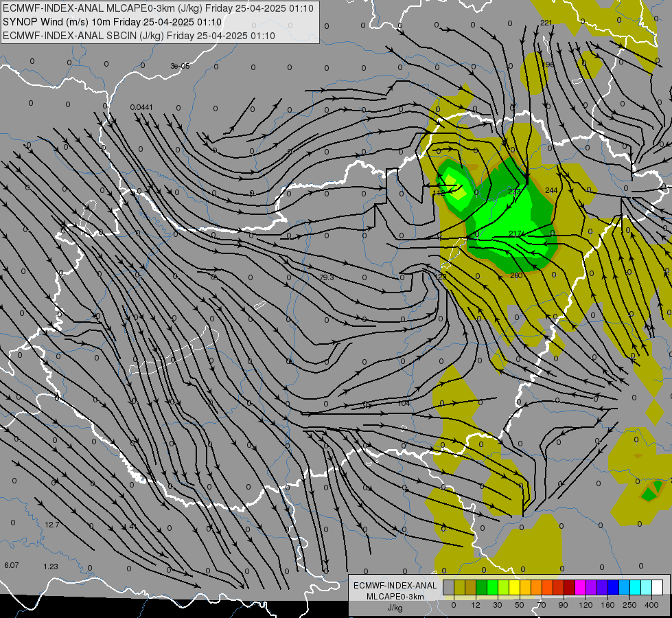Viewport: 672px width, 618px height.
Task: Click the MLCAPE0-3km title line
Action: pyautogui.click(x=158, y=8)
